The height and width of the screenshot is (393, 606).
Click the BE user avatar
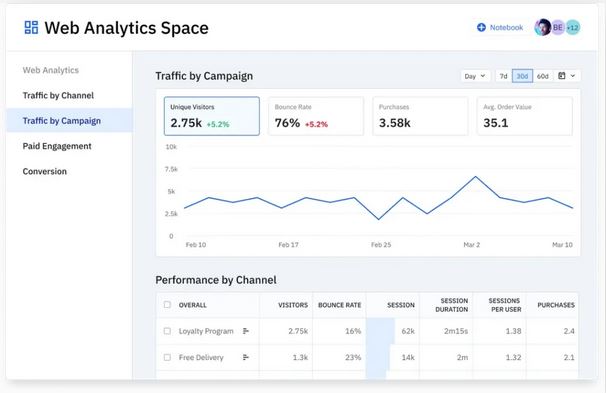[x=558, y=27]
